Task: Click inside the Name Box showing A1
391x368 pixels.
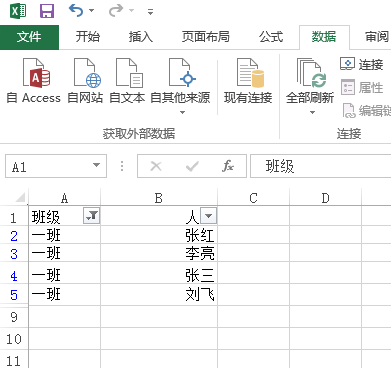Action: (47, 166)
